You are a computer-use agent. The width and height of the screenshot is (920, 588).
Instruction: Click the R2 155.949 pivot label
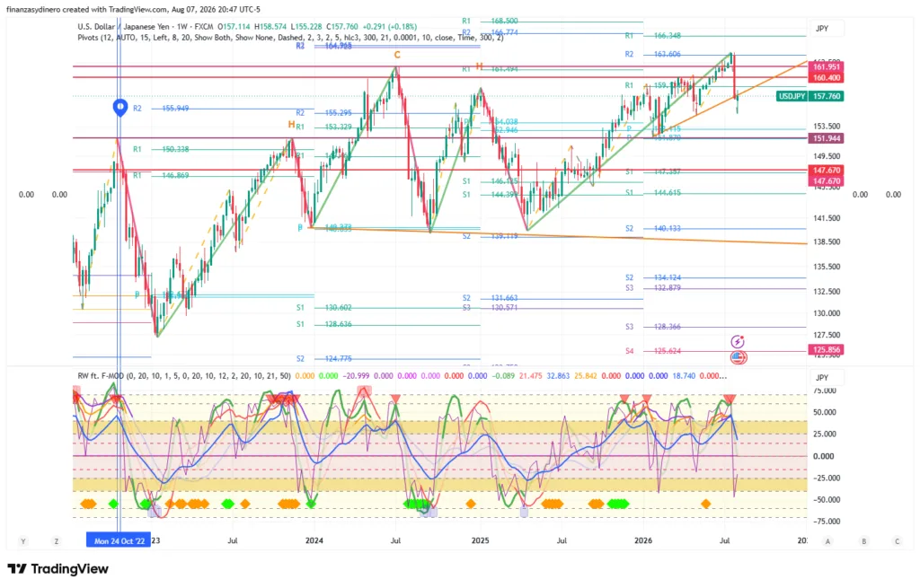(161, 108)
